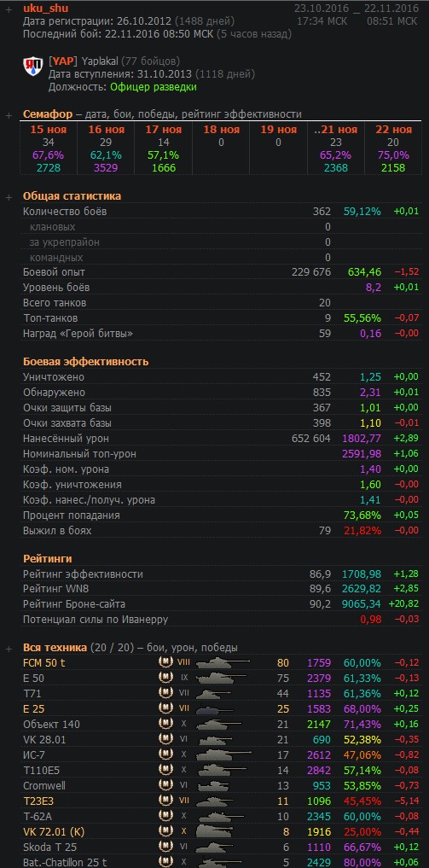Click the E 50 tank silhouette icon
Image resolution: width=429 pixels, height=868 pixels.
pyautogui.click(x=221, y=678)
